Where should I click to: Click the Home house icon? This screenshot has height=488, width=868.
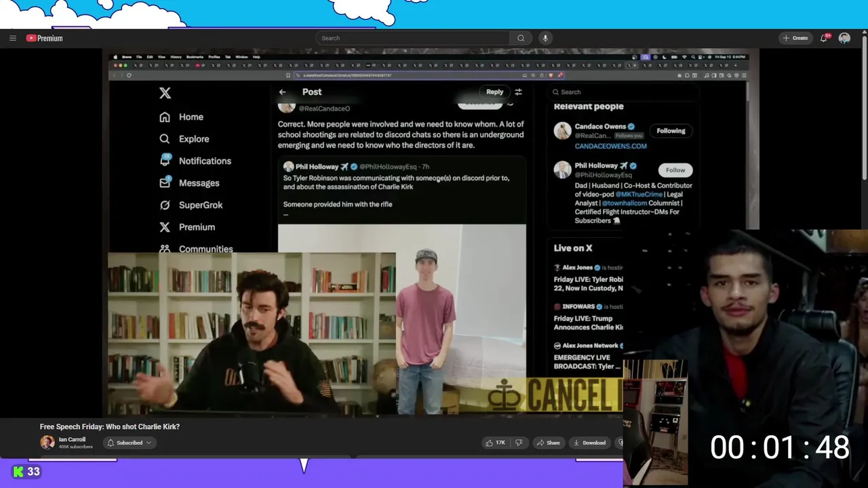(x=165, y=117)
